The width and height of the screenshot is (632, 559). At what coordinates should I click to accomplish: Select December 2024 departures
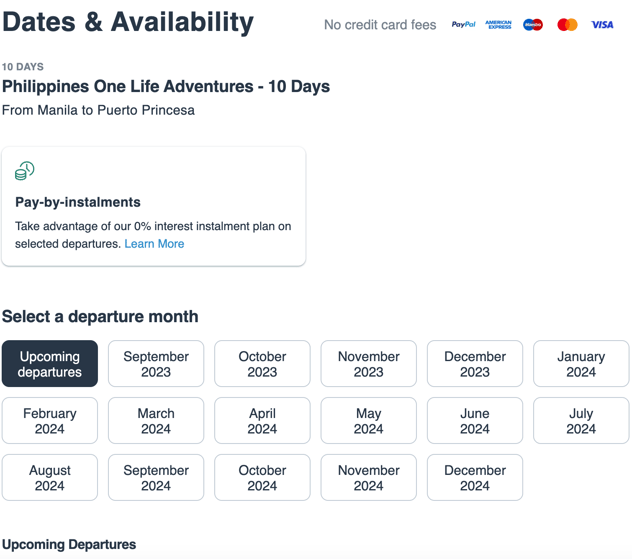click(475, 478)
